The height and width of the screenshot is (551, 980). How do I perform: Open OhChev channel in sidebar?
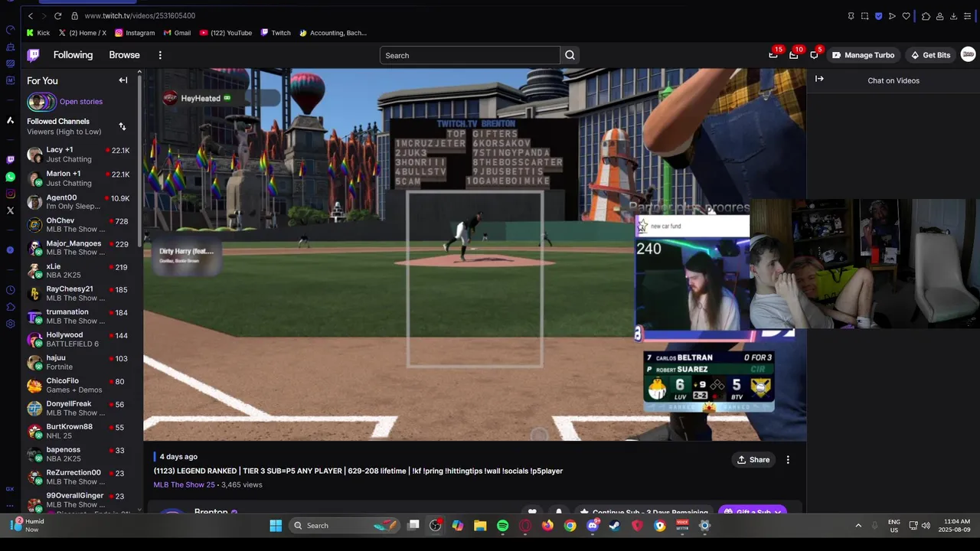[79, 224]
